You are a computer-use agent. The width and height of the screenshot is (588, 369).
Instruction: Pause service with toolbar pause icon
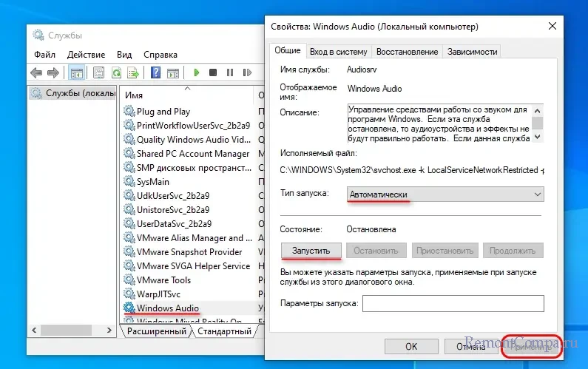pos(230,72)
